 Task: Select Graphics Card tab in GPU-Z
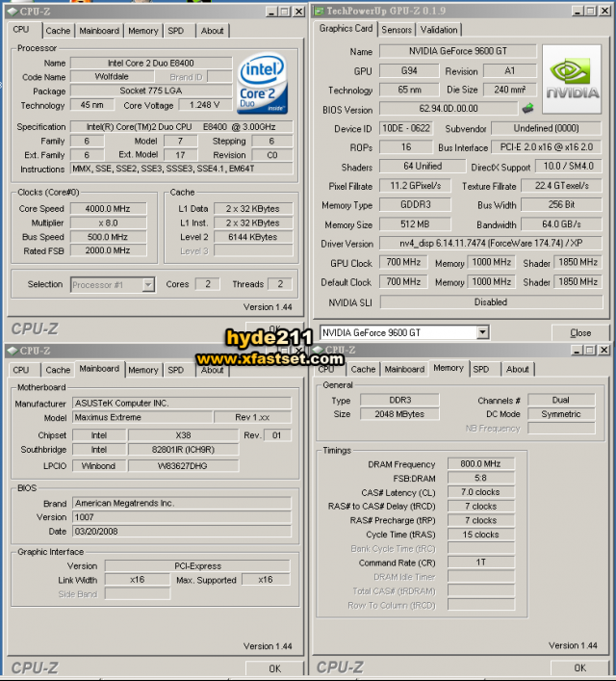[346, 28]
